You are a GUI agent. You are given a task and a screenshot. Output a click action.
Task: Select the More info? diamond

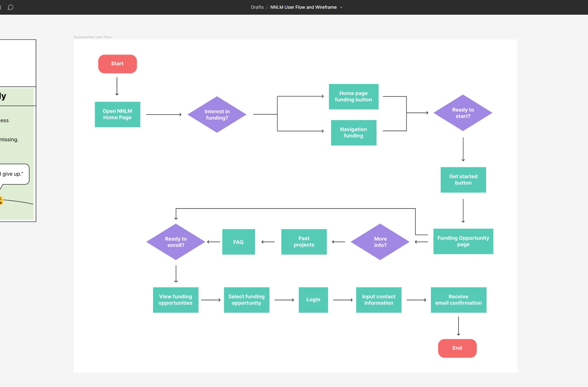coord(380,242)
